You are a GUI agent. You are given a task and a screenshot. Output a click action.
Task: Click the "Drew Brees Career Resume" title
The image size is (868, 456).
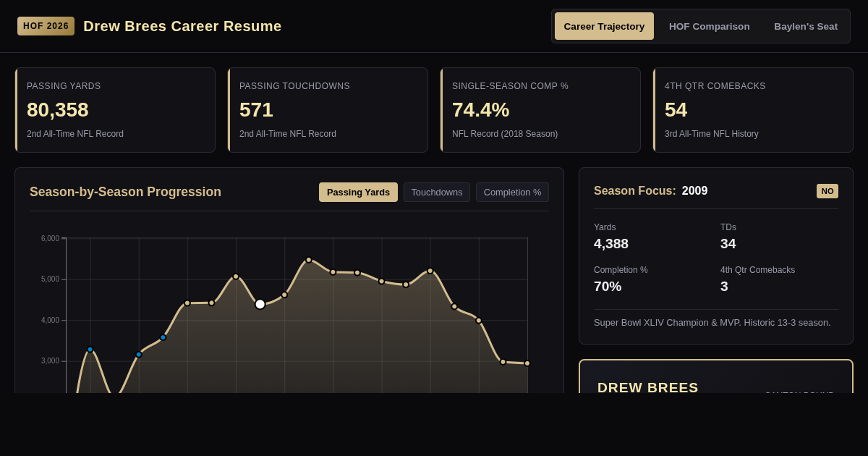click(182, 26)
